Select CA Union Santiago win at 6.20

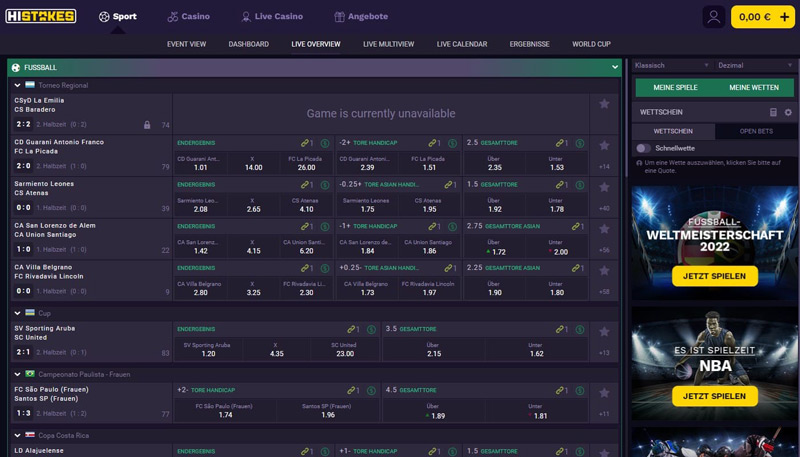(x=306, y=247)
